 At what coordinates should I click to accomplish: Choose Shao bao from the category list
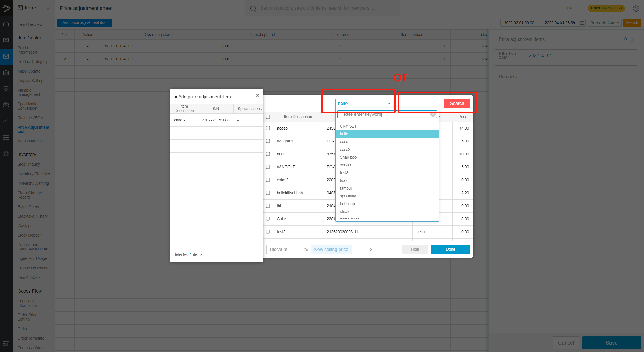387,157
